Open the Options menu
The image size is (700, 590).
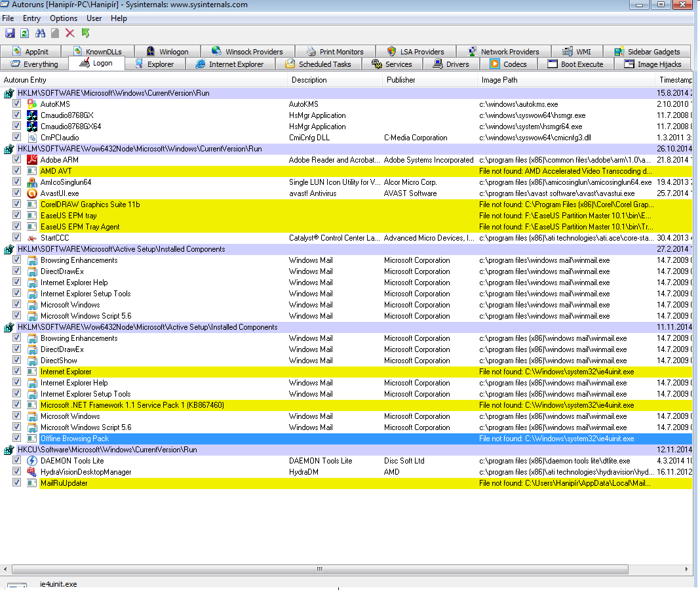coord(64,18)
